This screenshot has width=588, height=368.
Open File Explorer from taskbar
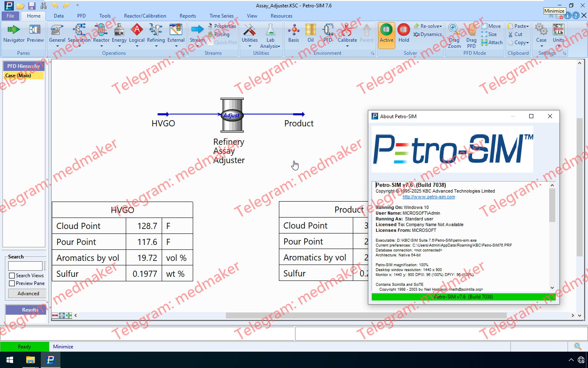click(30, 360)
